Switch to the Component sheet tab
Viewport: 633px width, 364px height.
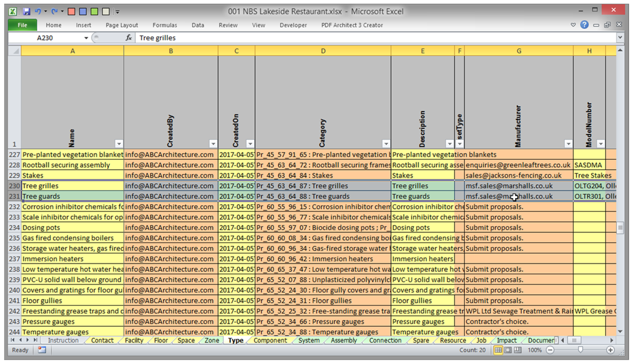270,340
